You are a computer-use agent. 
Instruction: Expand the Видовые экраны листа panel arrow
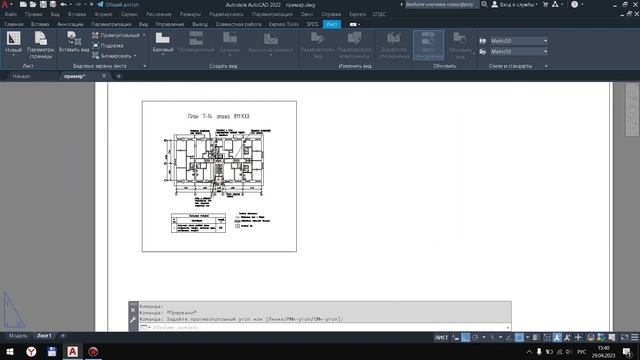144,66
